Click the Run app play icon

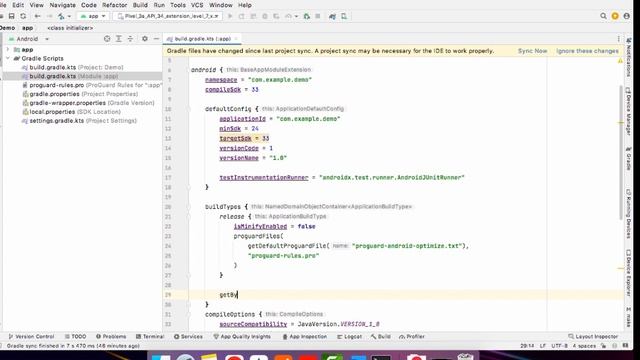(230, 16)
